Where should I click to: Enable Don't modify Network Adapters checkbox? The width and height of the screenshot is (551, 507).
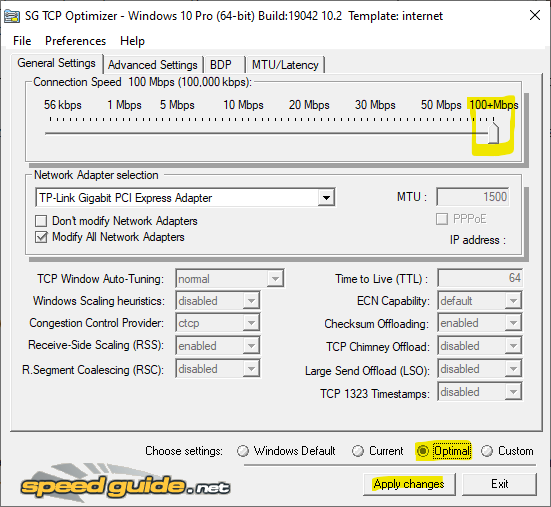[41, 221]
